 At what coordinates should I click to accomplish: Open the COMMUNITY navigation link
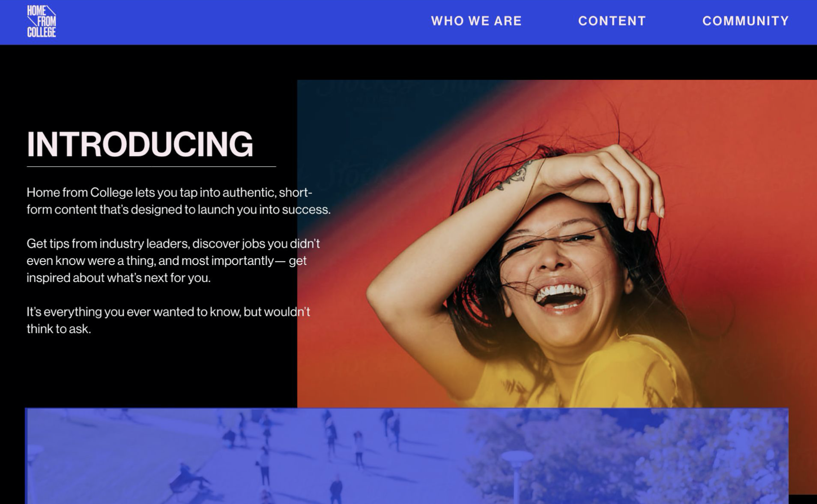pyautogui.click(x=746, y=21)
